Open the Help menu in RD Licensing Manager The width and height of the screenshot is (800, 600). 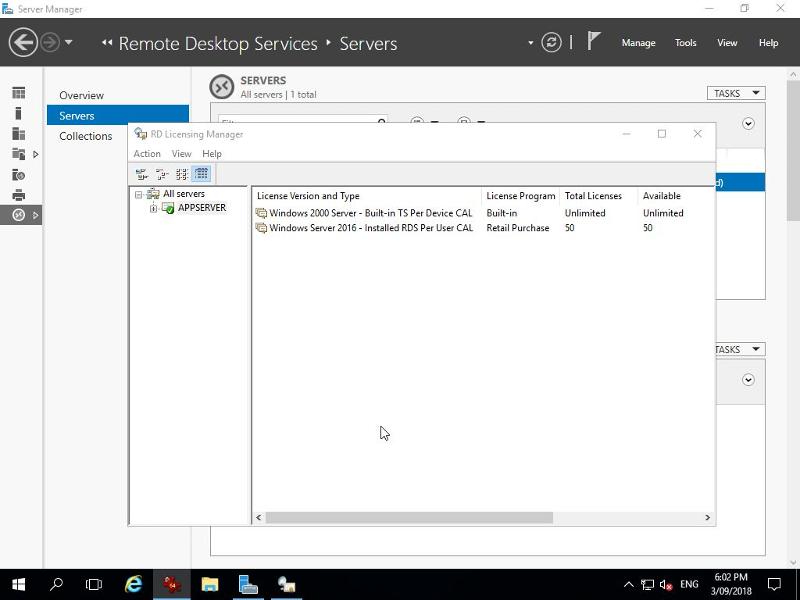212,154
